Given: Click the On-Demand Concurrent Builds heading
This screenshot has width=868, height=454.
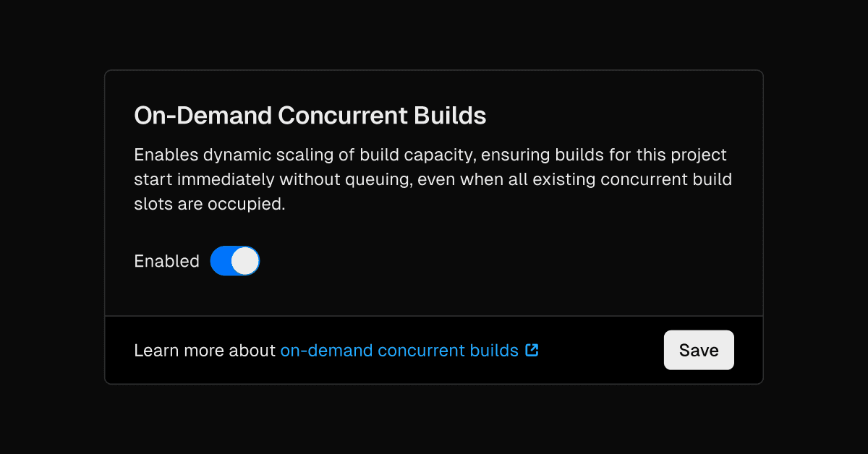Looking at the screenshot, I should click(x=310, y=116).
